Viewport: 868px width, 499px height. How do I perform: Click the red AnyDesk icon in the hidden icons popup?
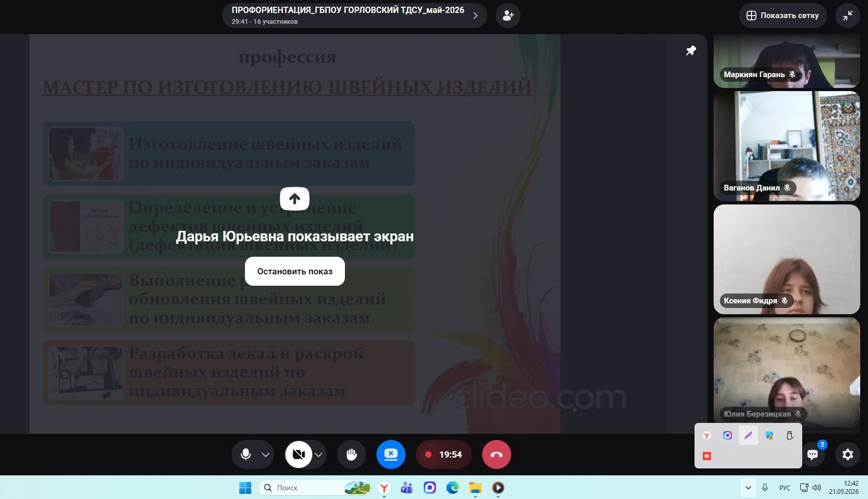(707, 456)
